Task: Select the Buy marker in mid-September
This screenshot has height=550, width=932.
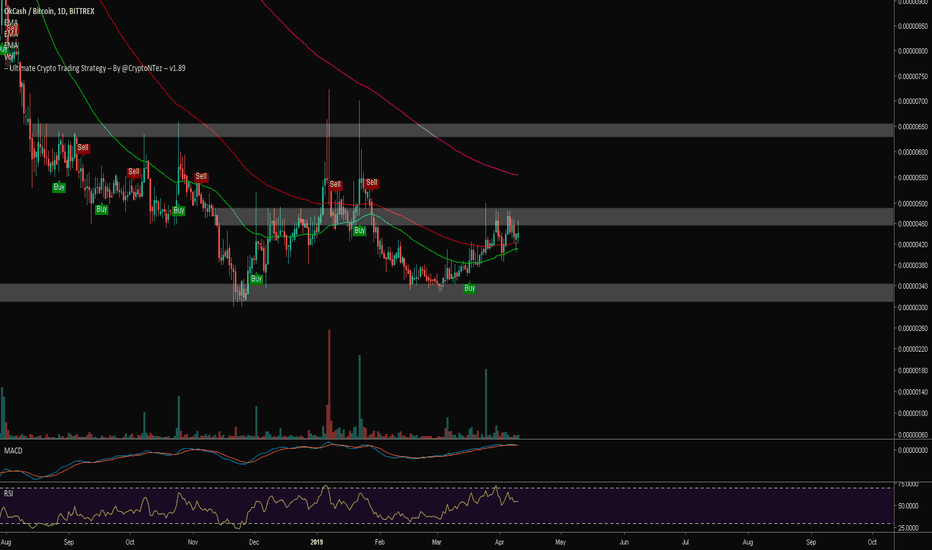Action: pyautogui.click(x=102, y=209)
